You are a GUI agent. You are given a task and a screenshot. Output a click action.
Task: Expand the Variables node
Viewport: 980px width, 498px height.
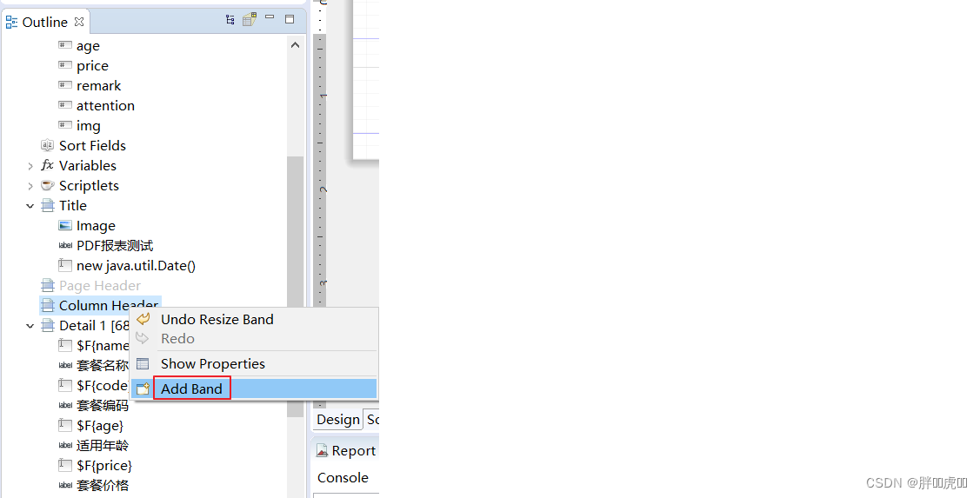pos(30,166)
